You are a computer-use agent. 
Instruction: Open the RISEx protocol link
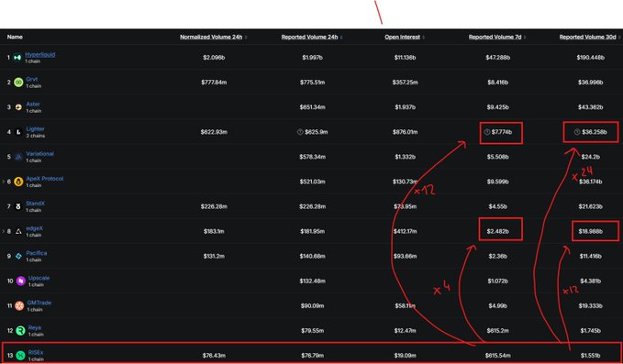point(36,352)
